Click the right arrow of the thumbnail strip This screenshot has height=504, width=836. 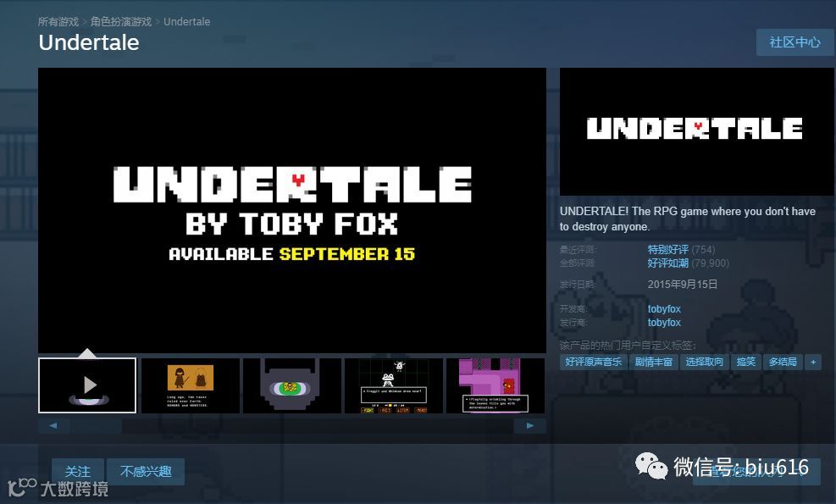click(x=530, y=425)
